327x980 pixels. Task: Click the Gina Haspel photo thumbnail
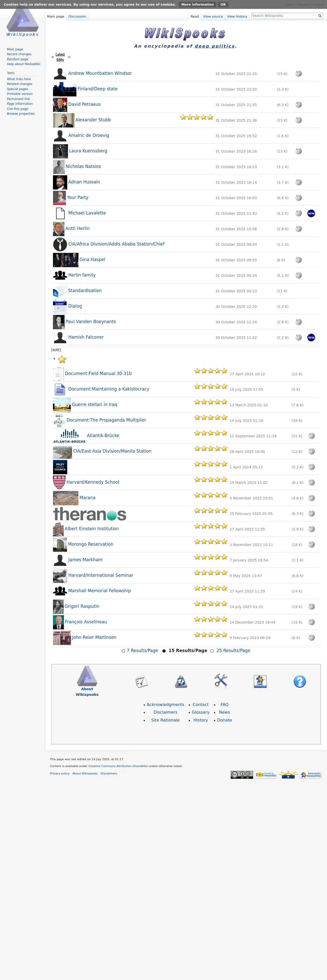[65, 260]
